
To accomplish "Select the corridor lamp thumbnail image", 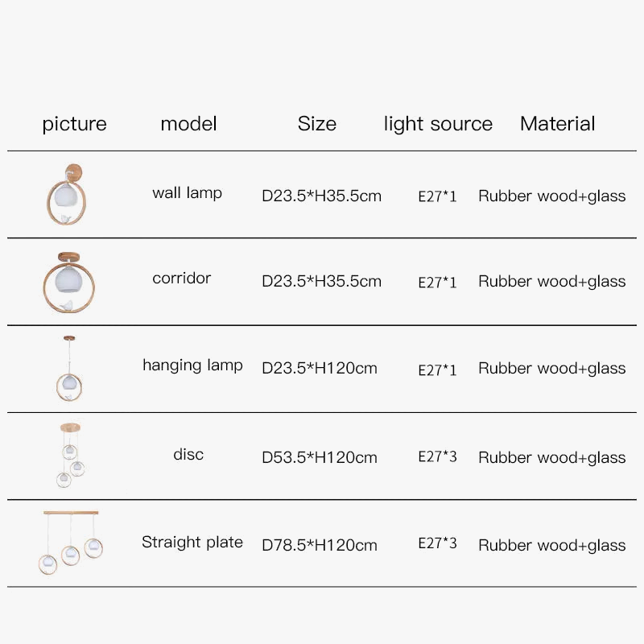I will (x=68, y=281).
